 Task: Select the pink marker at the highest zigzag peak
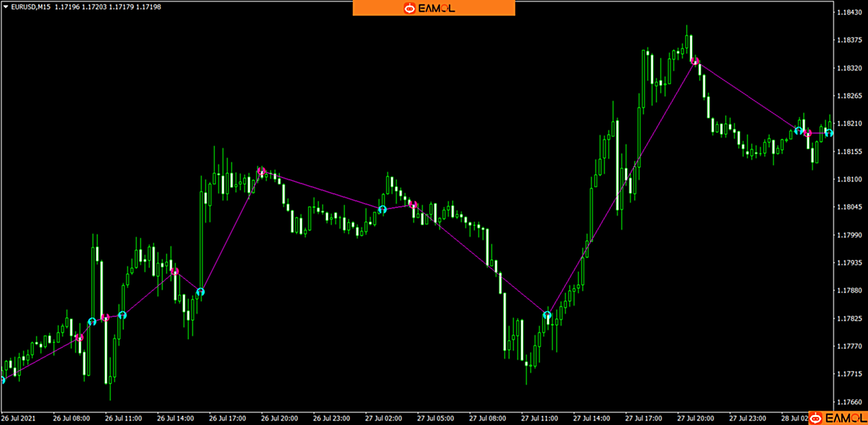[695, 61]
